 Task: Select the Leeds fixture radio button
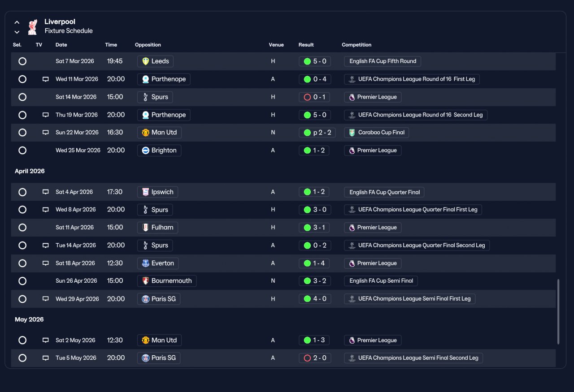[x=22, y=61]
